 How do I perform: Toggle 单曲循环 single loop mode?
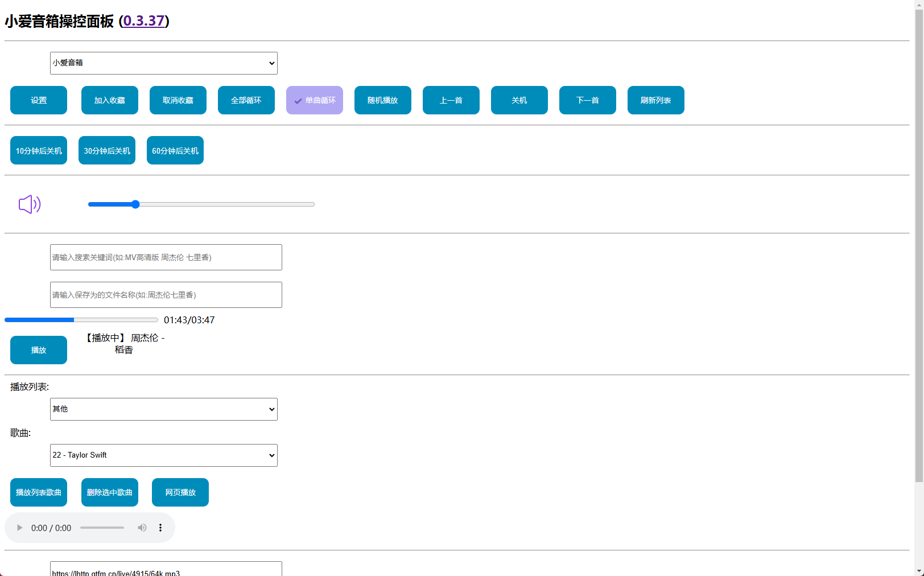pos(315,100)
